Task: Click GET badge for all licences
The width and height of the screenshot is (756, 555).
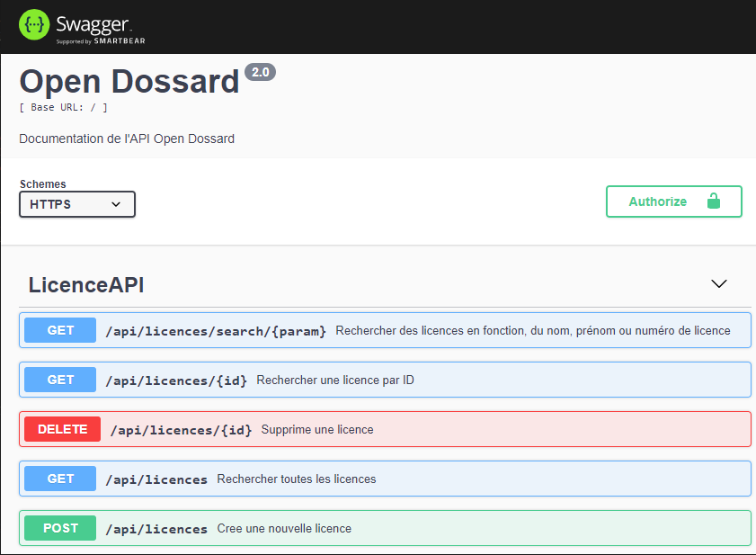Action: (x=60, y=479)
